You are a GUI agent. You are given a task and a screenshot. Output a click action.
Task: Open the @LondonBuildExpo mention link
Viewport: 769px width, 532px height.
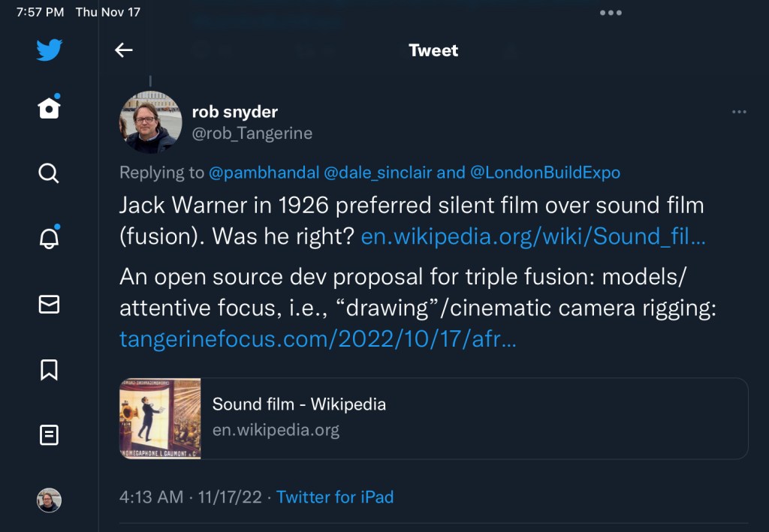545,173
